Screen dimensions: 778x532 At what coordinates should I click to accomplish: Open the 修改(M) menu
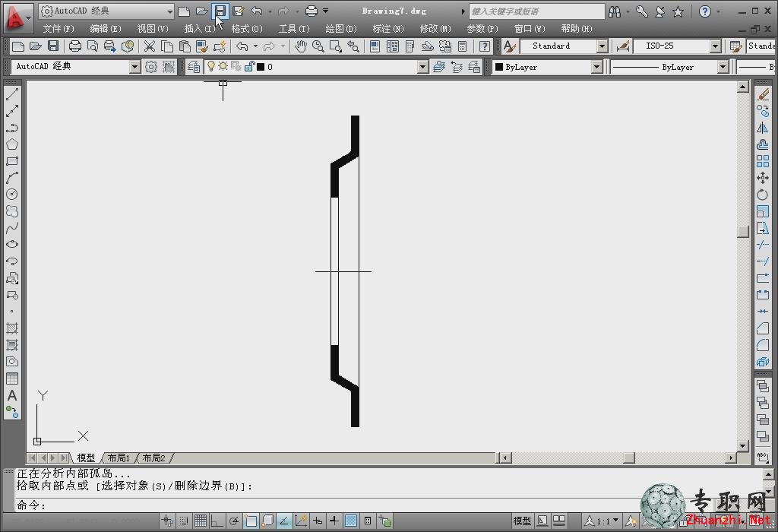(435, 29)
